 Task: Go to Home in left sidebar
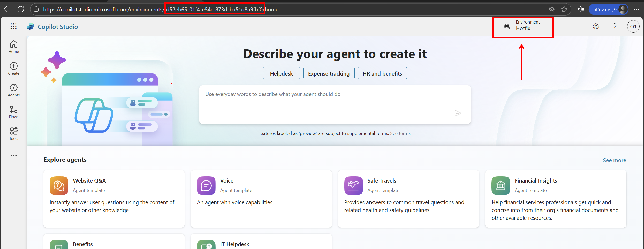[x=14, y=47]
